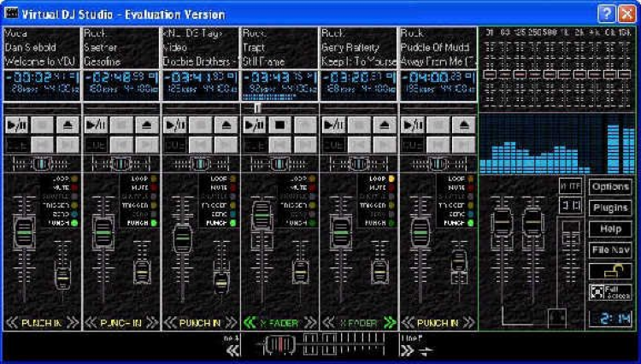This screenshot has width=641, height=364.
Task: Play or pause the Trapt Still Frame deck
Action: pyautogui.click(x=255, y=125)
